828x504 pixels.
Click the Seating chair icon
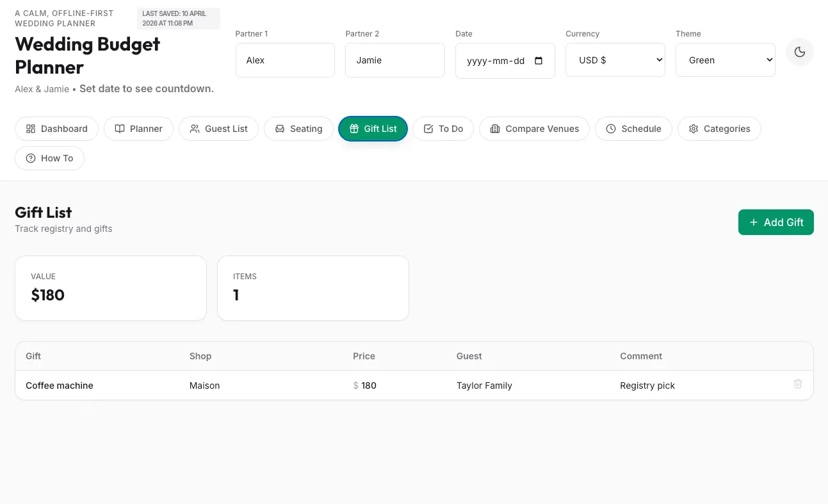(x=280, y=129)
